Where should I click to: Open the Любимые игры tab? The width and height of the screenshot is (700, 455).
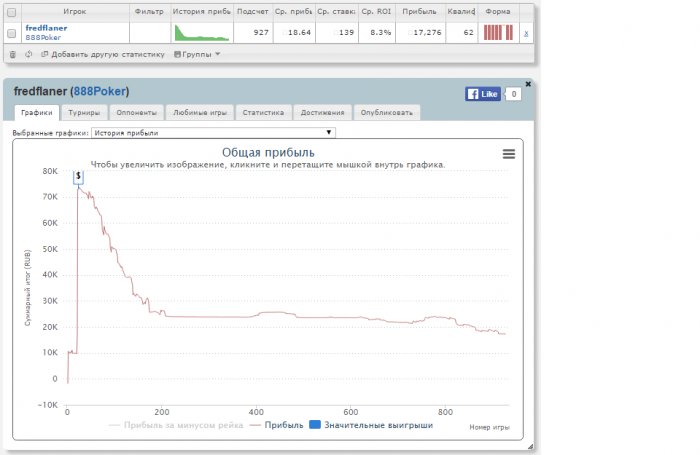coord(200,113)
